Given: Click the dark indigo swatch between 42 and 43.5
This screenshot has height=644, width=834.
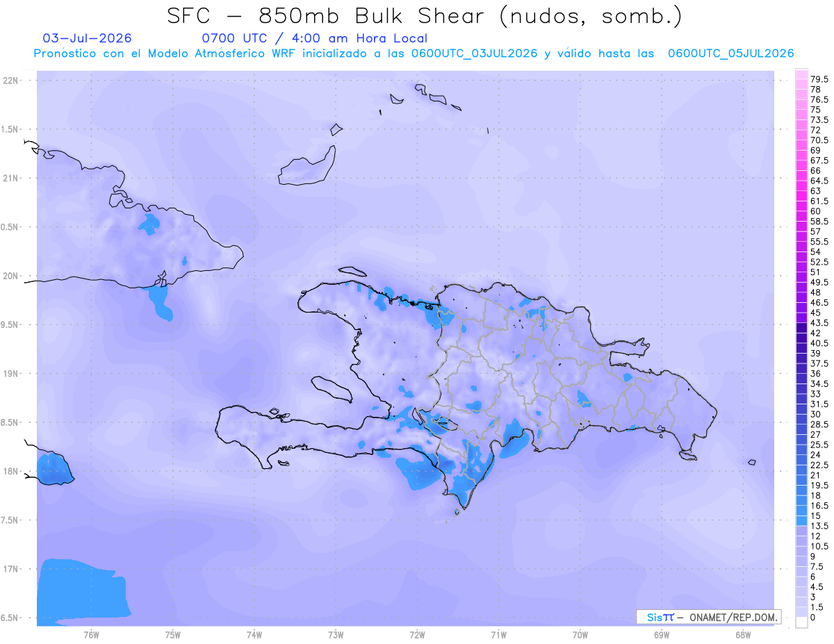Looking at the screenshot, I should tap(801, 328).
